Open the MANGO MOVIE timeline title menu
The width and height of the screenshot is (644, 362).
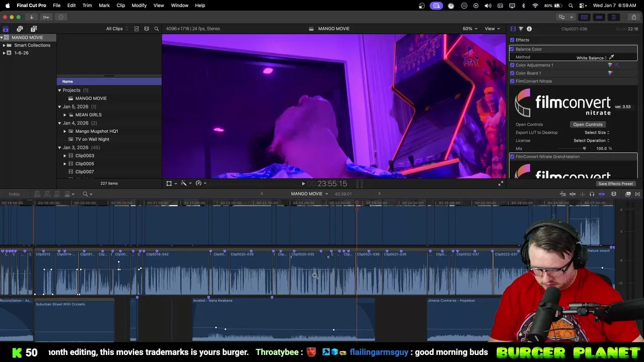coord(309,194)
